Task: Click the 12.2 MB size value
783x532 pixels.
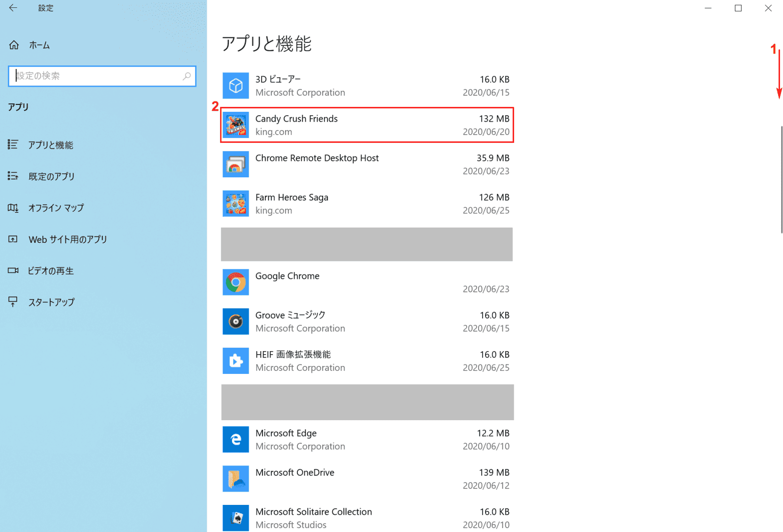Action: pyautogui.click(x=493, y=433)
